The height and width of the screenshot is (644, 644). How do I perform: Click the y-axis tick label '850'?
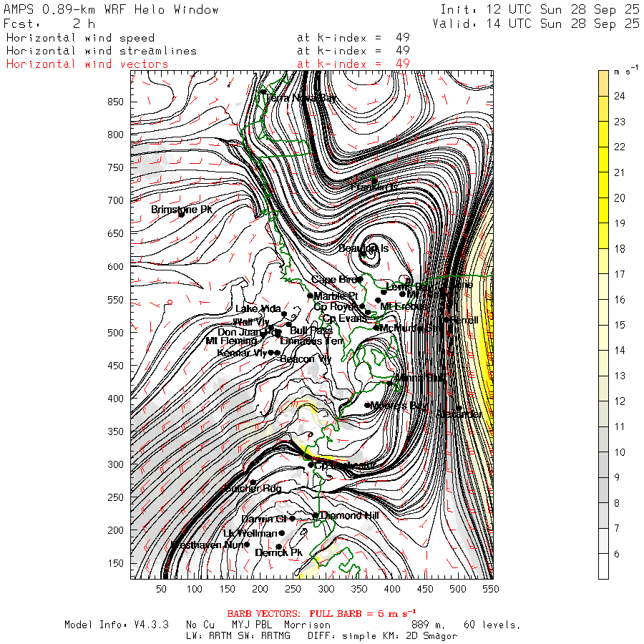tap(115, 102)
